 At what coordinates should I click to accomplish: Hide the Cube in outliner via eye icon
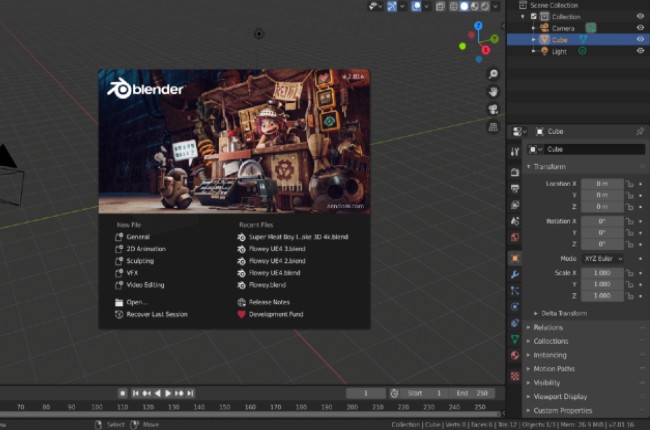(640, 40)
